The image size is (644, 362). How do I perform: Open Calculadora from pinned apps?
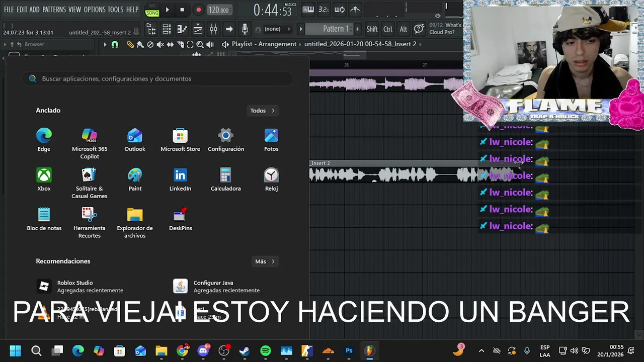point(225,179)
